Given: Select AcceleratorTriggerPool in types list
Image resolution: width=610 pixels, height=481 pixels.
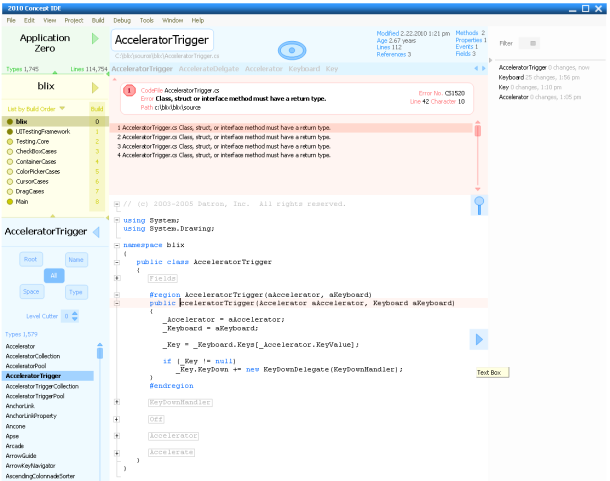Looking at the screenshot, I should pyautogui.click(x=35, y=396).
